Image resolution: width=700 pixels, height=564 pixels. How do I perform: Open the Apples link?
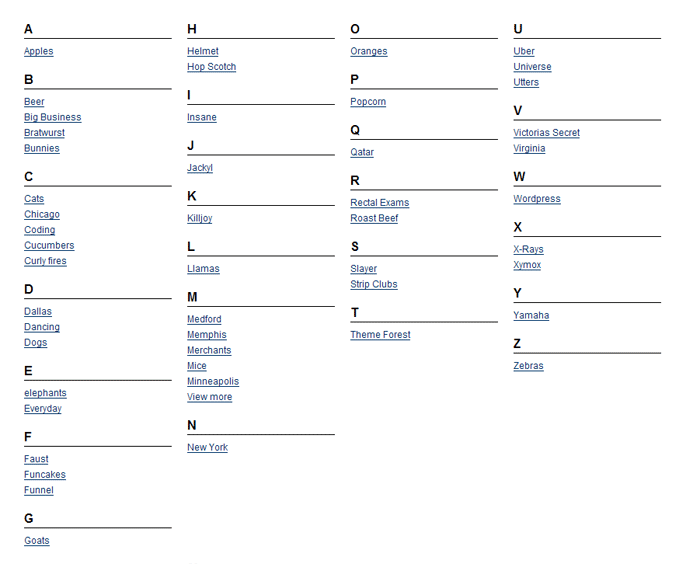tap(38, 51)
